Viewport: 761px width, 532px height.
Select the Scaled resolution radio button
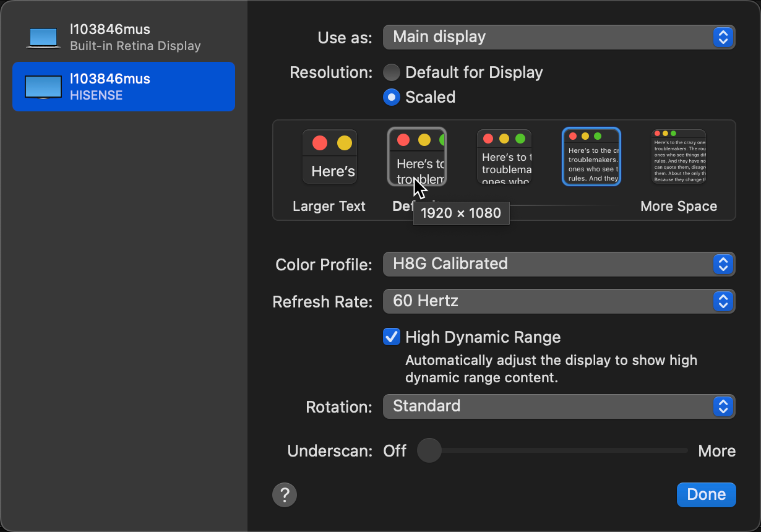click(x=392, y=97)
